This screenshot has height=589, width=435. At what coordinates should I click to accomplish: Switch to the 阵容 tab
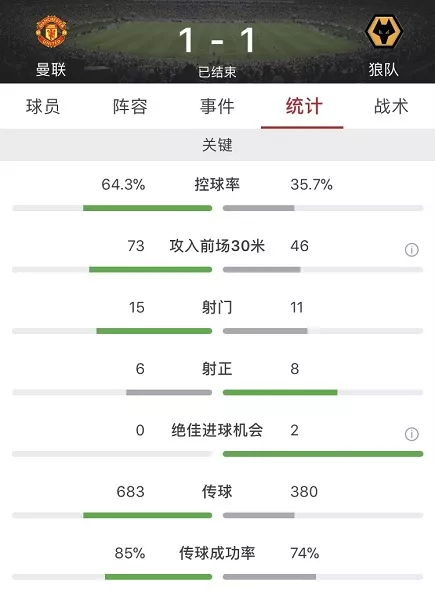point(130,106)
